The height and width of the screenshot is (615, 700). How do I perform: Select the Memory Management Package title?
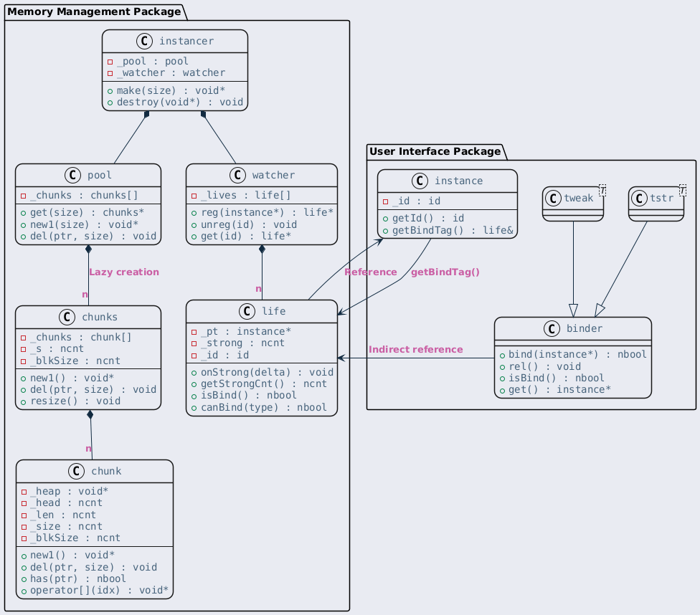(x=94, y=11)
